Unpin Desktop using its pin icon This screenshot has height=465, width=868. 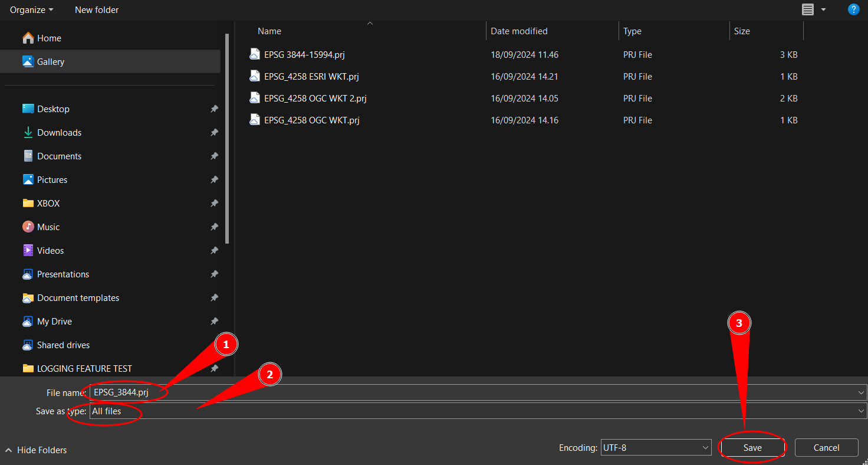point(214,109)
